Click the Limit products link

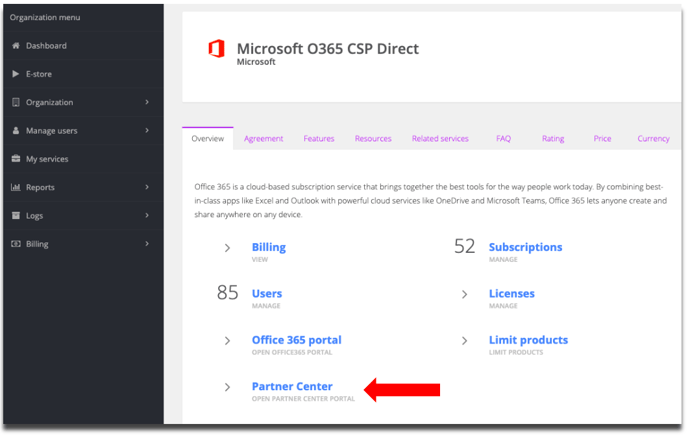click(528, 340)
